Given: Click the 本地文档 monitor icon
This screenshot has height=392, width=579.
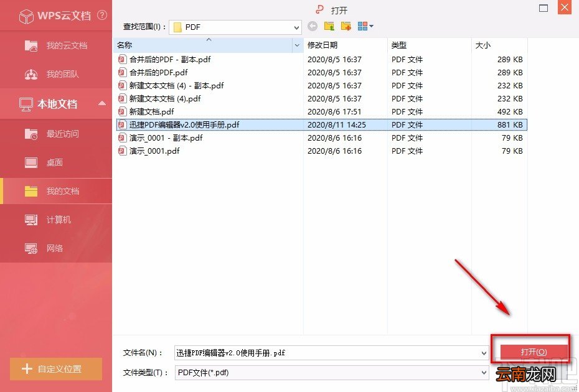Looking at the screenshot, I should pos(26,105).
